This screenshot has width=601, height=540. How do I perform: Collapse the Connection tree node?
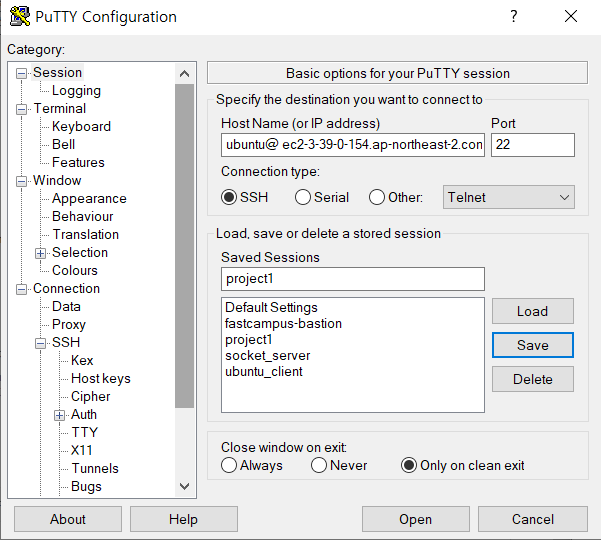[21, 289]
